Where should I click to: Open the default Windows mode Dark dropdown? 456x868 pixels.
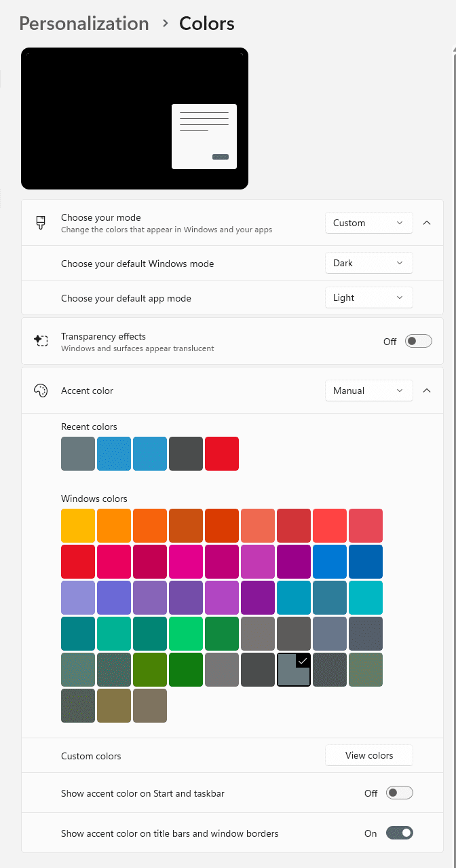click(369, 263)
